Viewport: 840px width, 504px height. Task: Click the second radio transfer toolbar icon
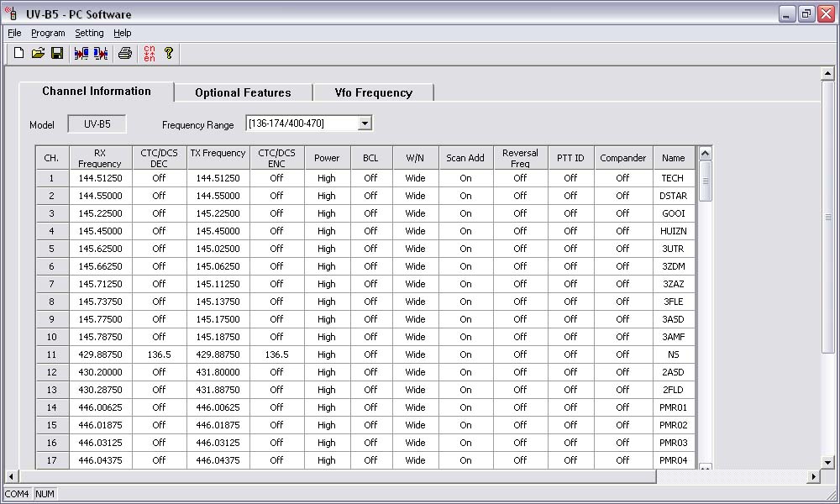[x=101, y=54]
